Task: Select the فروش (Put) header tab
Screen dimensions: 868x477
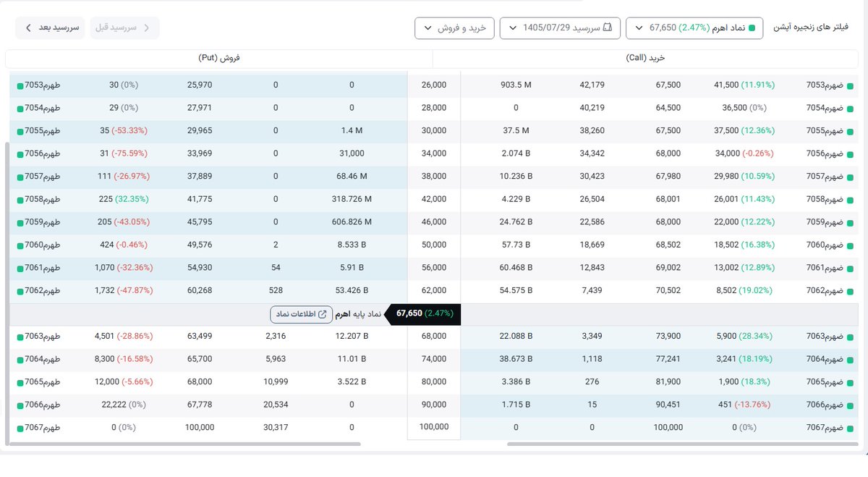Action: (219, 57)
